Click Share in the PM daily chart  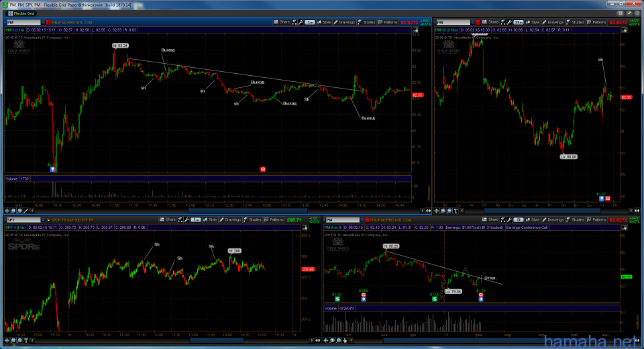point(490,220)
